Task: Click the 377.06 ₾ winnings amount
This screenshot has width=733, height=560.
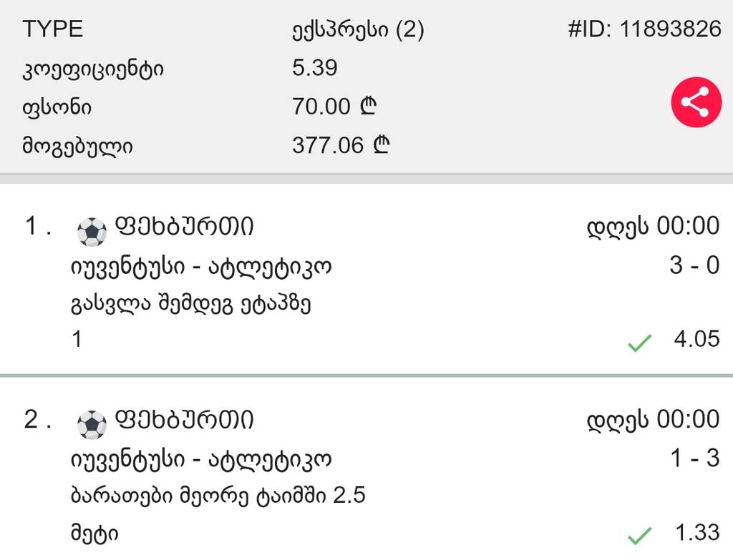Action: [341, 146]
